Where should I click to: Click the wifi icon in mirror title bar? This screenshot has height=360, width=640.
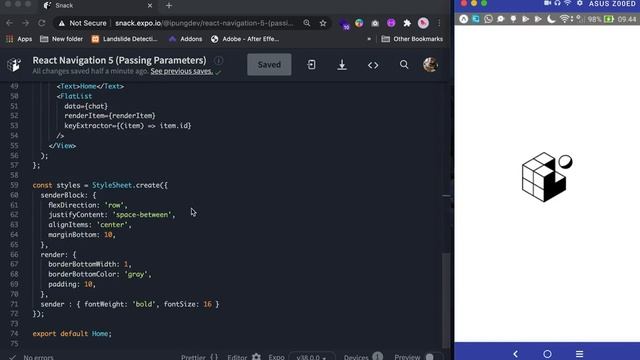point(567,3)
